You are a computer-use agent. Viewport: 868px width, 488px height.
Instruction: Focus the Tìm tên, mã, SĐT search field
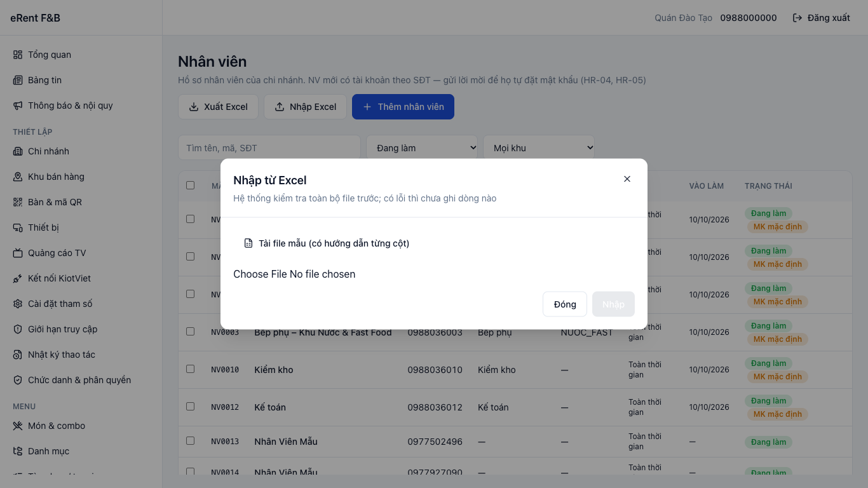tap(269, 147)
